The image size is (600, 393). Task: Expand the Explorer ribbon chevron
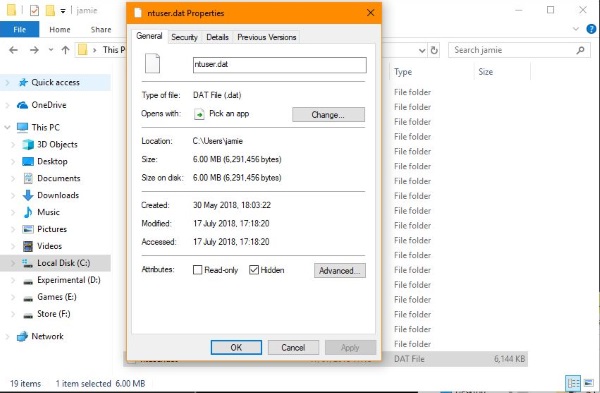pyautogui.click(x=576, y=29)
